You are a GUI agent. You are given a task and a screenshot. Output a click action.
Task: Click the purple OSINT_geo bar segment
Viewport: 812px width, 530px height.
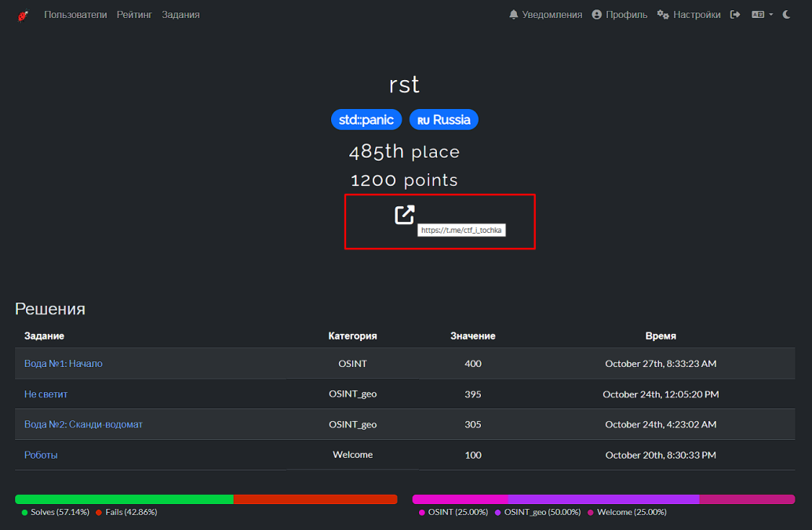tap(603, 499)
